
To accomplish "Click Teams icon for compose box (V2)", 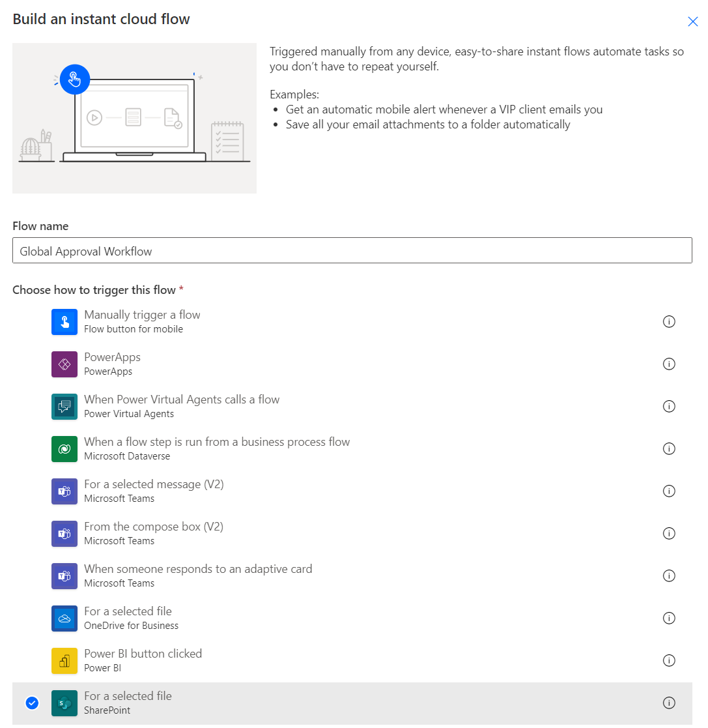I will click(x=64, y=534).
